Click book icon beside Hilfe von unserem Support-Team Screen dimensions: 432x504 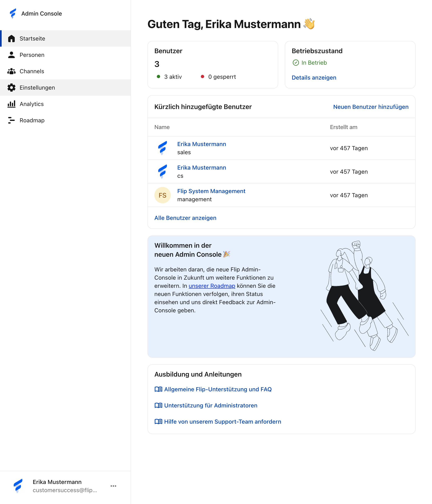pos(158,422)
